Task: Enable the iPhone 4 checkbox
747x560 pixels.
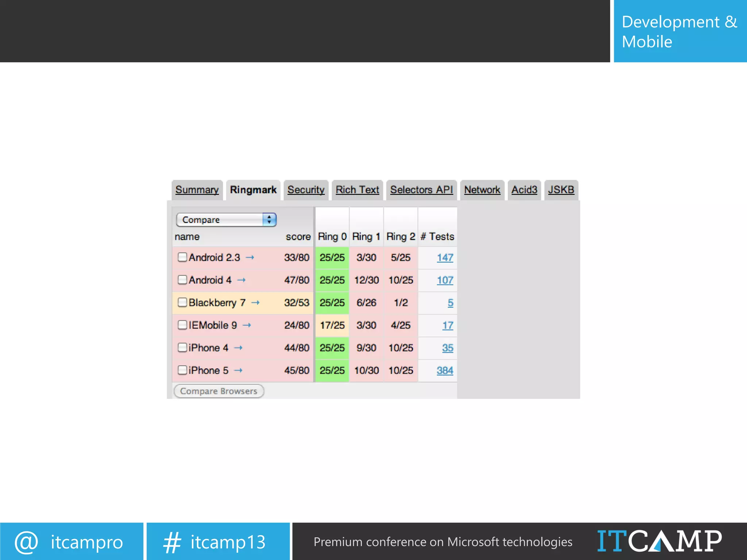Action: click(x=182, y=348)
